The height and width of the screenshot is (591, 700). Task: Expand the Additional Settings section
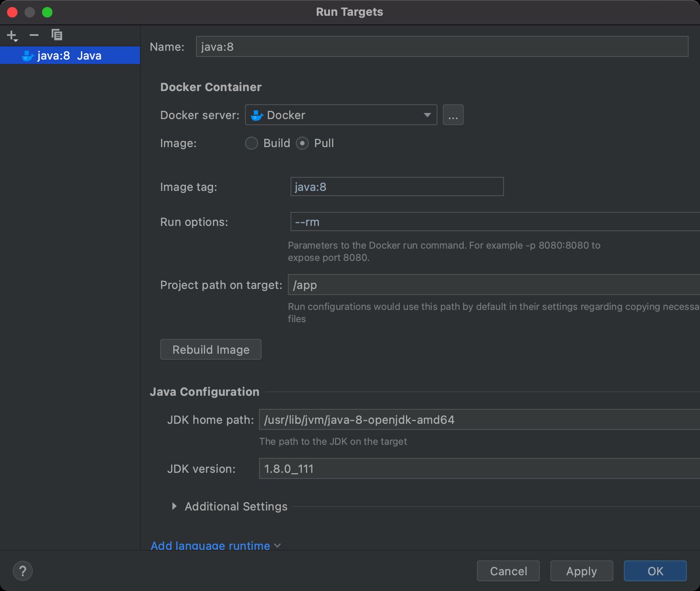(175, 507)
